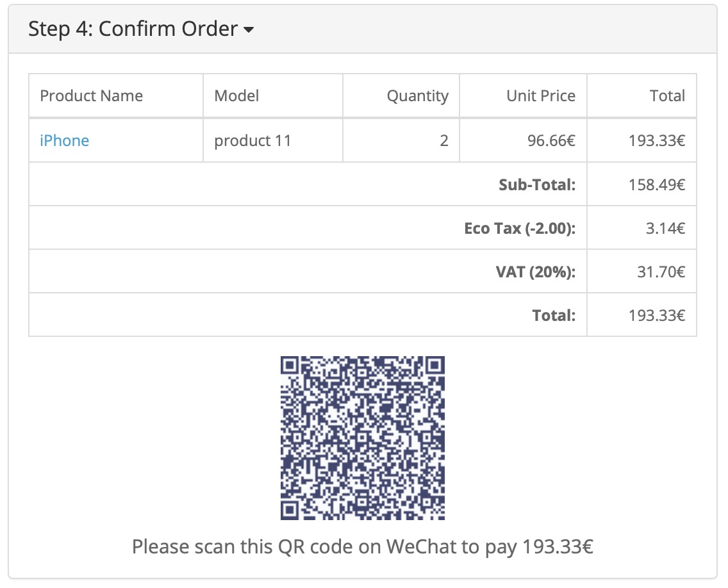Open the iPhone product link
The height and width of the screenshot is (588, 728).
click(64, 140)
